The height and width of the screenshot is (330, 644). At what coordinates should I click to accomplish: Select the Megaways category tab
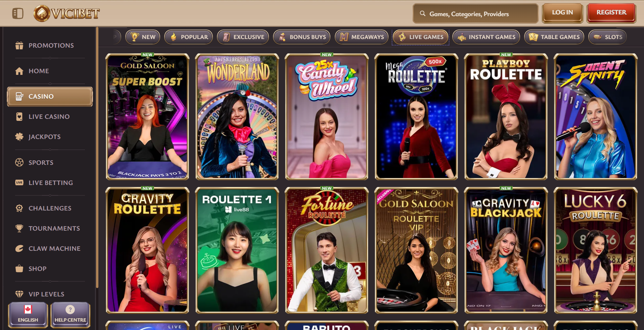tap(362, 37)
